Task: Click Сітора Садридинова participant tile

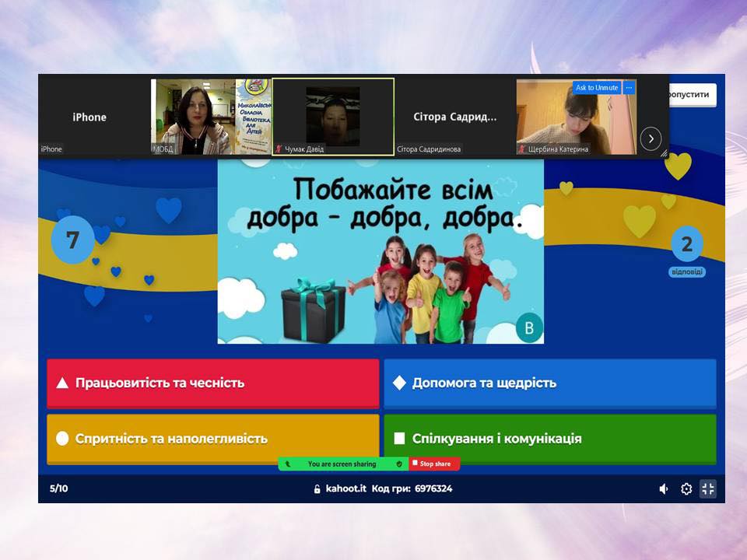Action: [455, 117]
